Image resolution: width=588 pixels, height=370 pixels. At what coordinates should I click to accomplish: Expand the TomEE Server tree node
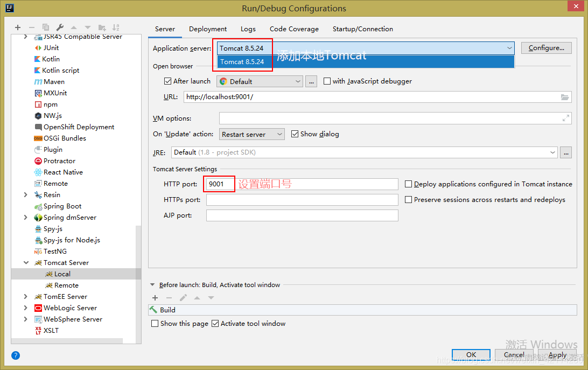25,296
